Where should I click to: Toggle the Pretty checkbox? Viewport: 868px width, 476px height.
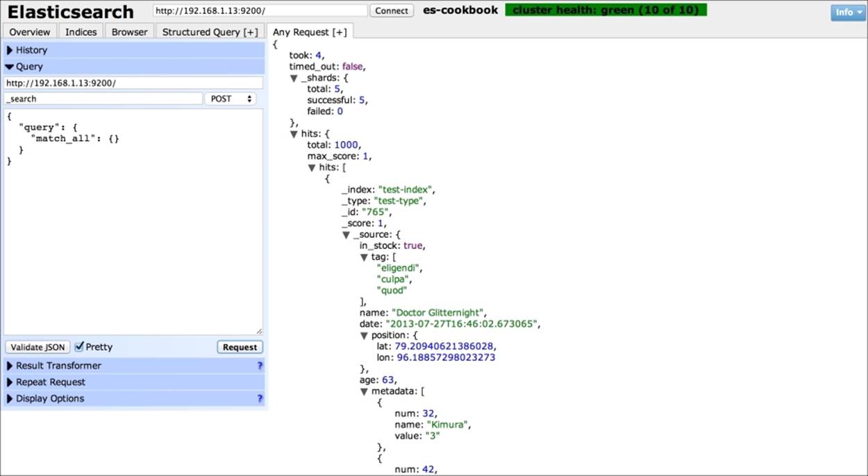pos(80,346)
